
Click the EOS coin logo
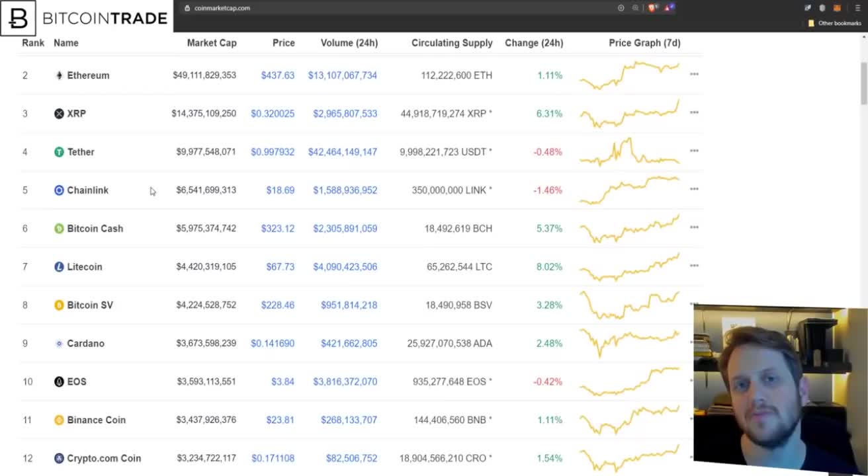[59, 382]
